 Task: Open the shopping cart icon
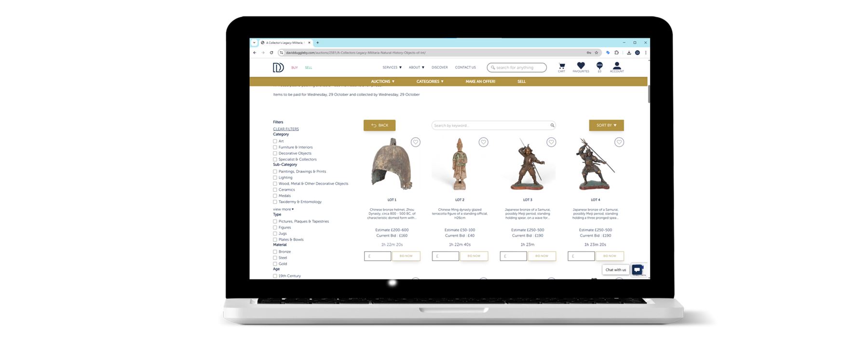(x=561, y=67)
